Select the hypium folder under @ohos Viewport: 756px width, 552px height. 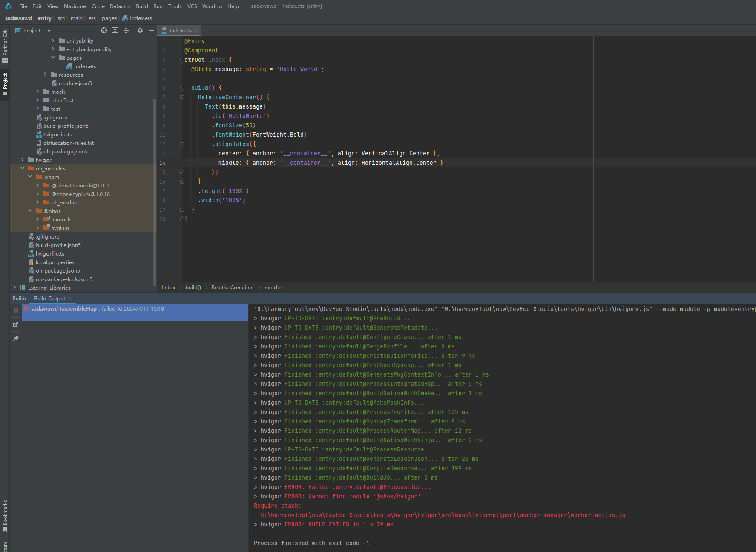60,228
